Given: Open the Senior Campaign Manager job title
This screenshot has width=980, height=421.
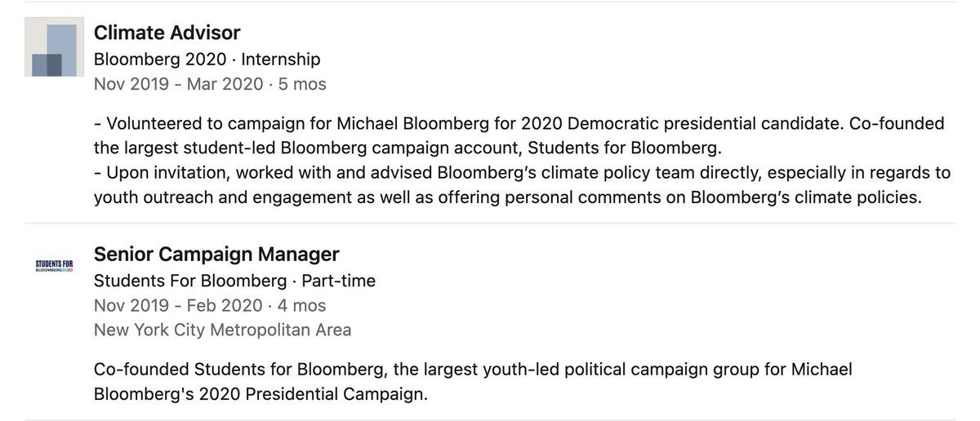Looking at the screenshot, I should (x=216, y=254).
